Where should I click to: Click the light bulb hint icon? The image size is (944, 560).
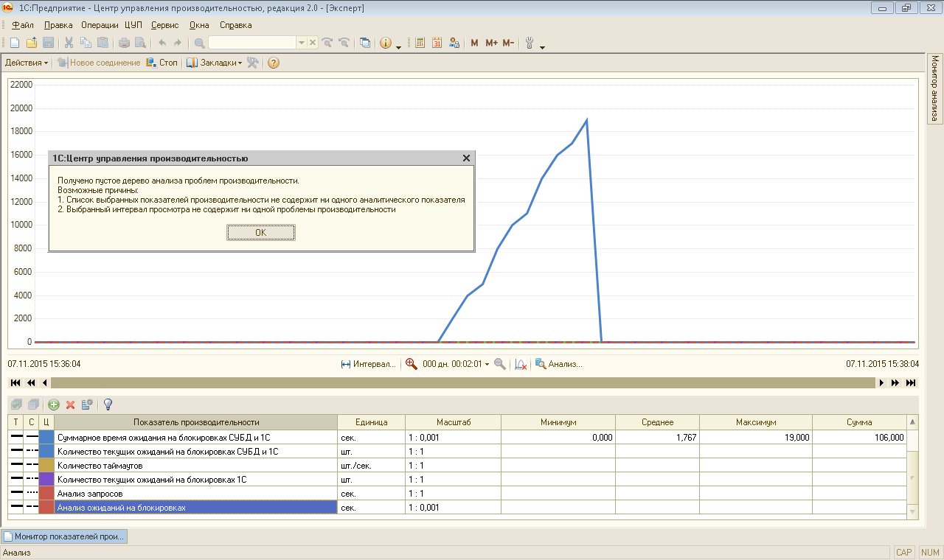(x=108, y=405)
